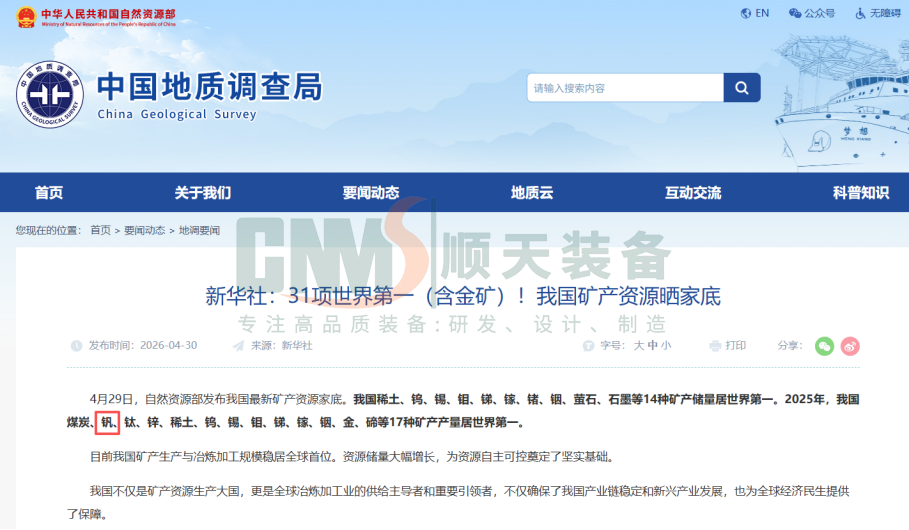Click the paper plane icon beside 来源
Image resolution: width=909 pixels, height=530 pixels.
tap(238, 346)
